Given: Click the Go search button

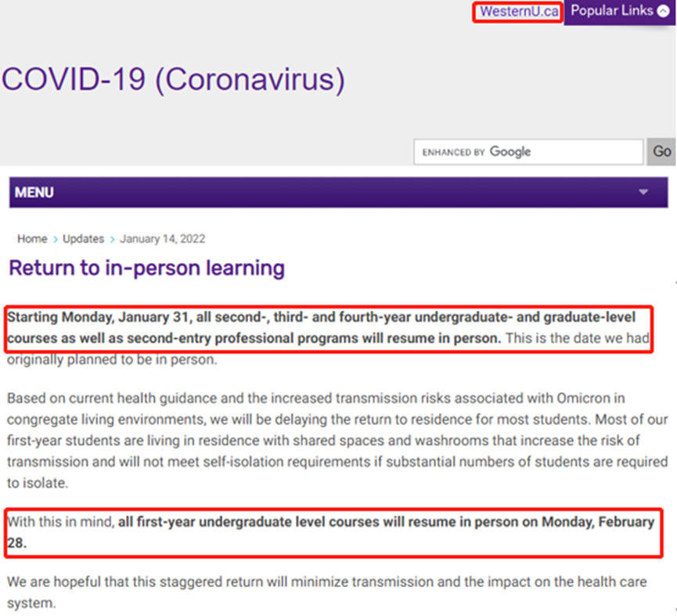Looking at the screenshot, I should tap(661, 152).
